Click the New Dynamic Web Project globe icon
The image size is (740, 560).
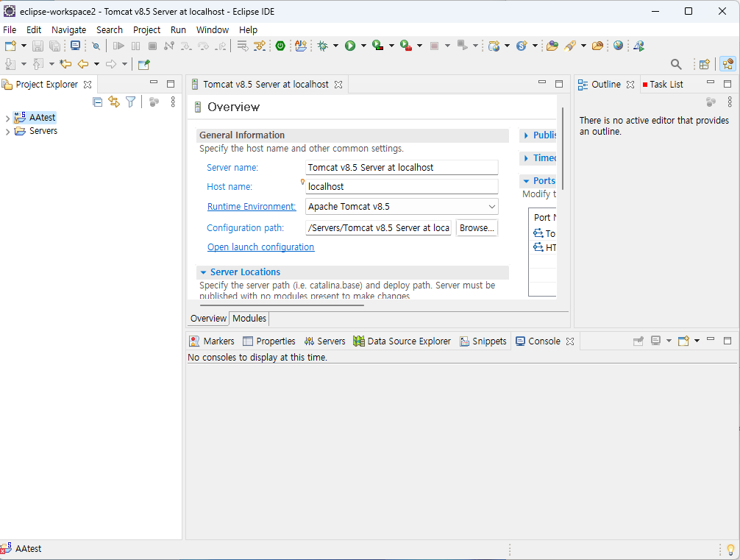point(494,46)
